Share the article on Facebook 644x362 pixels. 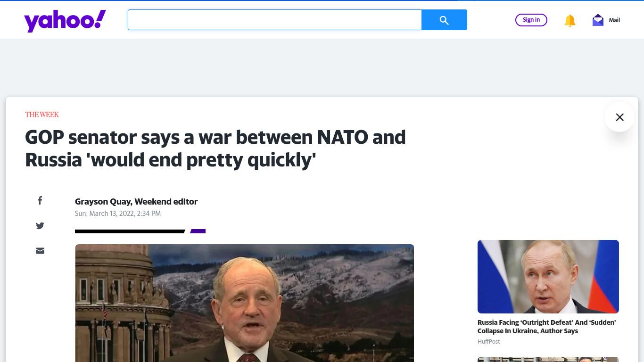[40, 201]
